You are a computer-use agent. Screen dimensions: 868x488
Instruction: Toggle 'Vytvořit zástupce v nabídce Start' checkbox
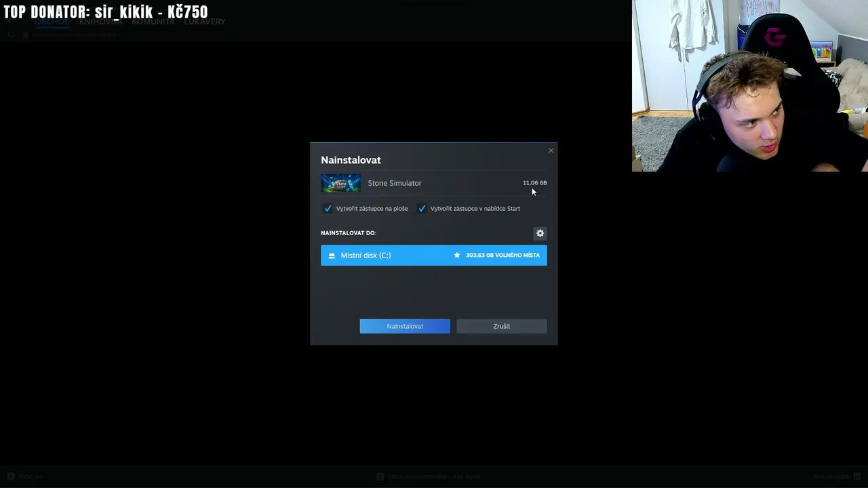pyautogui.click(x=422, y=209)
